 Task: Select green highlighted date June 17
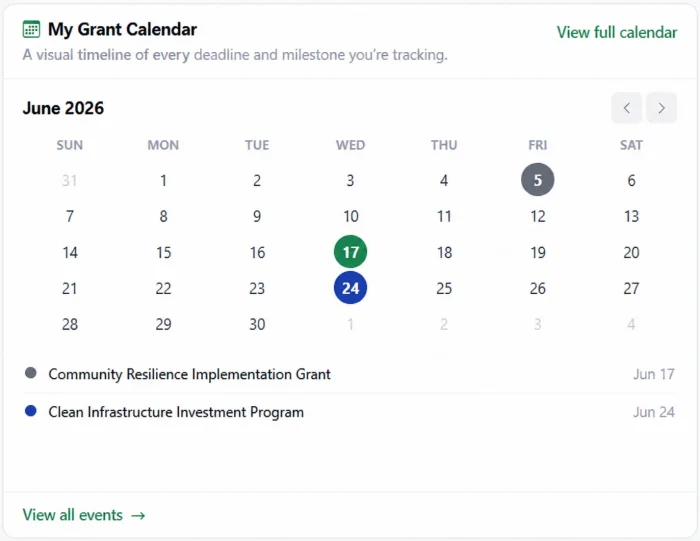[x=350, y=252]
